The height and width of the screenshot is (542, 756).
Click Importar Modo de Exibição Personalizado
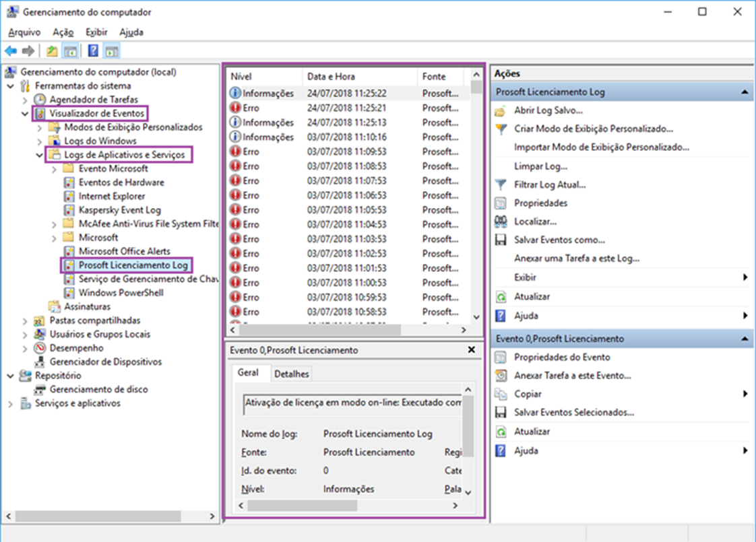602,147
